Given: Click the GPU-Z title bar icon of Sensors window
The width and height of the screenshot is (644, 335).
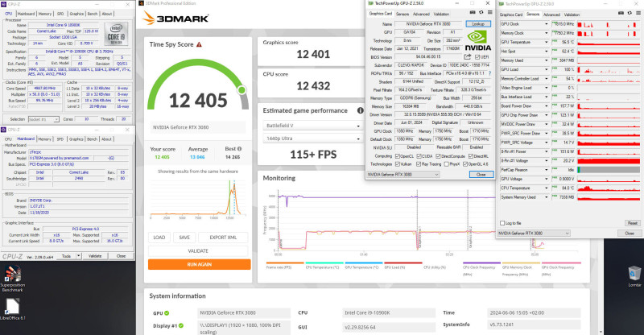Looking at the screenshot, I should tap(501, 4).
